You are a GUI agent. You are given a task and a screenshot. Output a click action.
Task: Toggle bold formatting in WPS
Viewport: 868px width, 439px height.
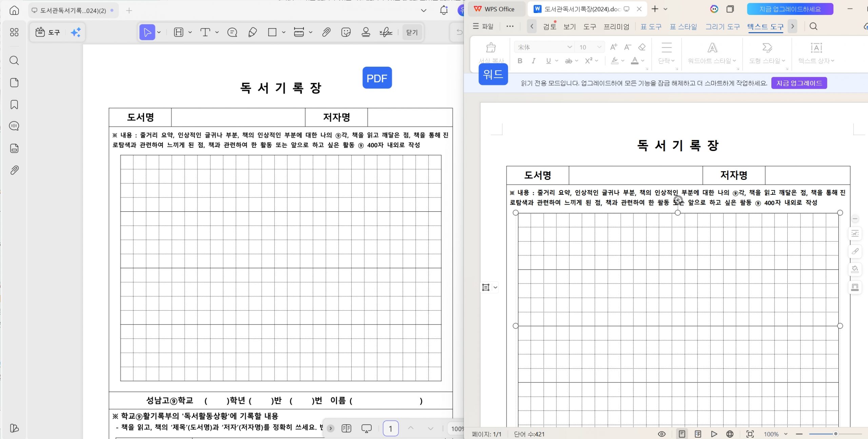coord(520,61)
